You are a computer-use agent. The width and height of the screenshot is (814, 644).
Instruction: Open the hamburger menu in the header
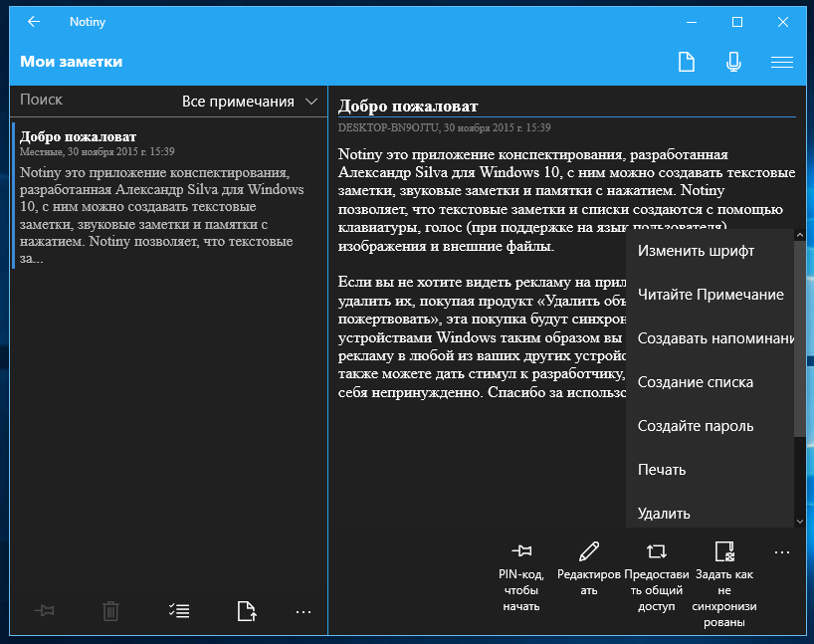pyautogui.click(x=782, y=63)
